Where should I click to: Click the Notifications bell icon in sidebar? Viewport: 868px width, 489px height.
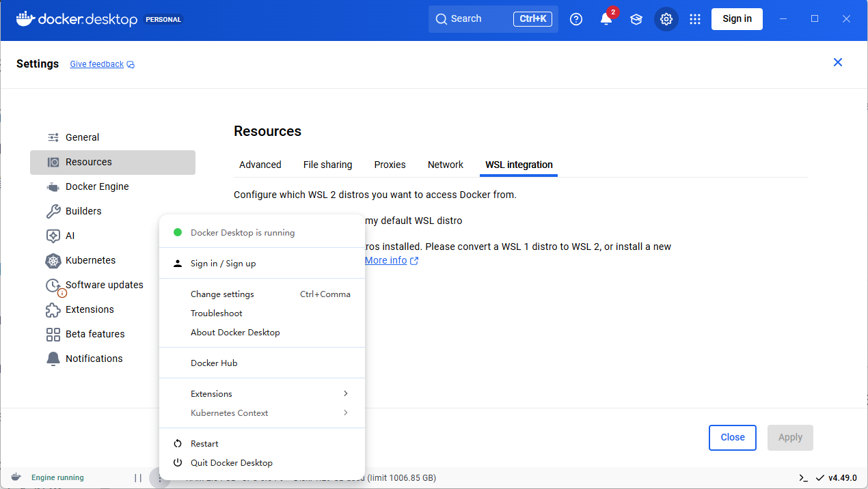53,359
